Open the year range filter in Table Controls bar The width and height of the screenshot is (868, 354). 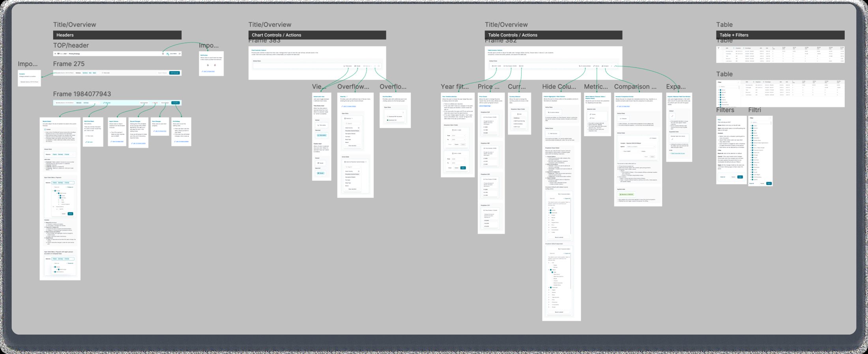coord(496,66)
